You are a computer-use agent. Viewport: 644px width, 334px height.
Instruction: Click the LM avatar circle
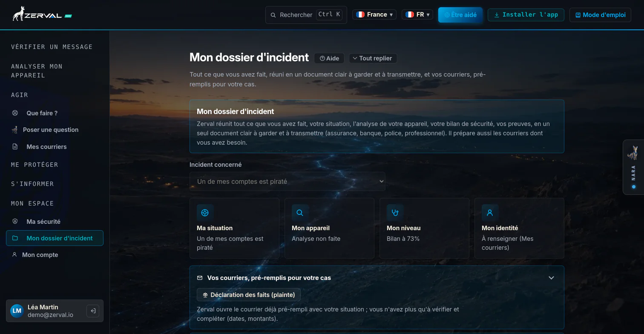[x=17, y=311]
